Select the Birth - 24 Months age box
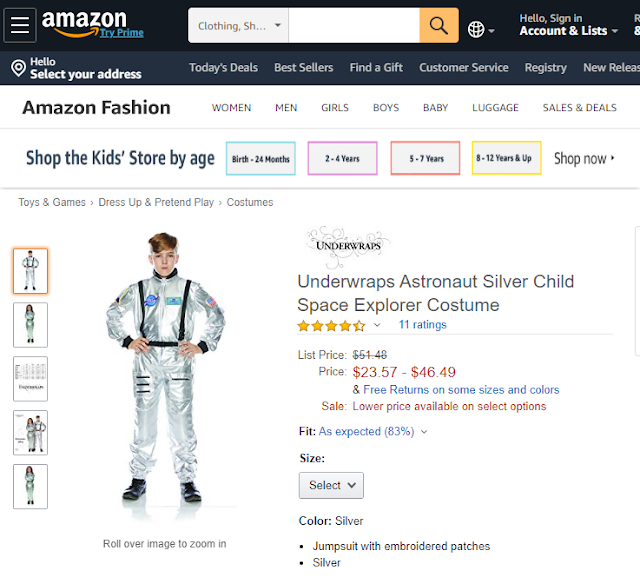Screen dimensions: 640x584 click(260, 158)
